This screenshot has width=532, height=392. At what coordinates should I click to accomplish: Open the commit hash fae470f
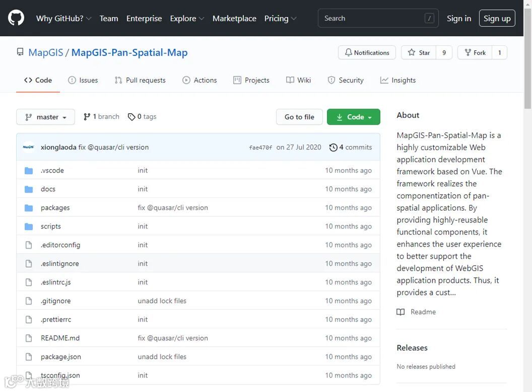point(260,147)
